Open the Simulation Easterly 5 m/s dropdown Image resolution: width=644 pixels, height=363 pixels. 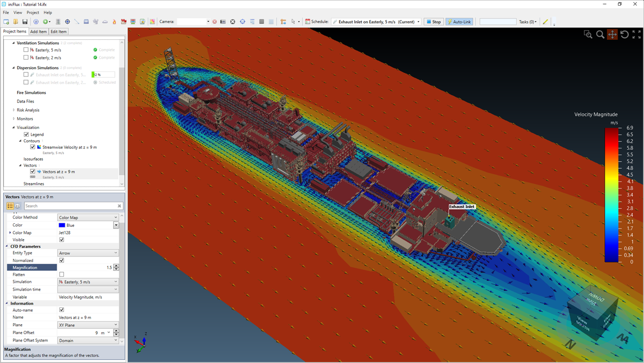click(88, 282)
